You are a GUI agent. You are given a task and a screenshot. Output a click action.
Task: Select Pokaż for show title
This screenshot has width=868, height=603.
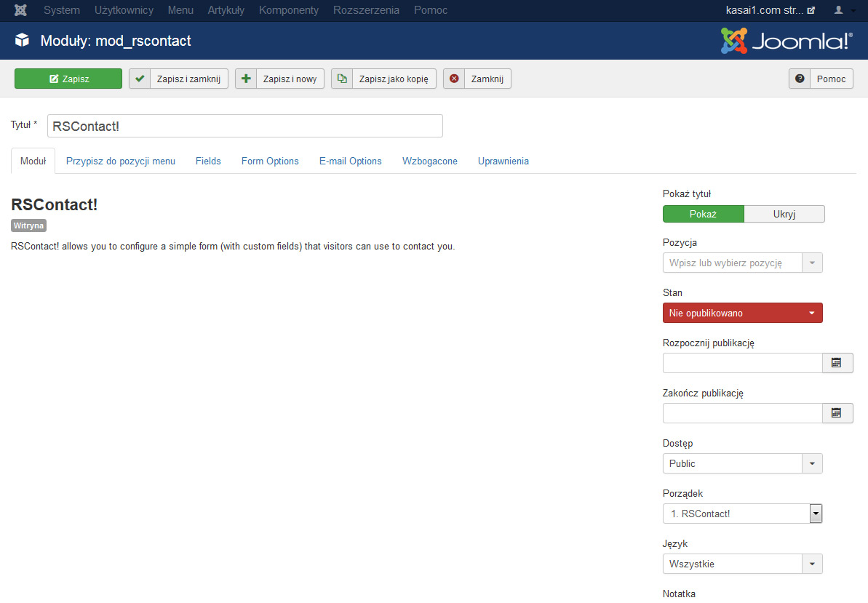[703, 214]
